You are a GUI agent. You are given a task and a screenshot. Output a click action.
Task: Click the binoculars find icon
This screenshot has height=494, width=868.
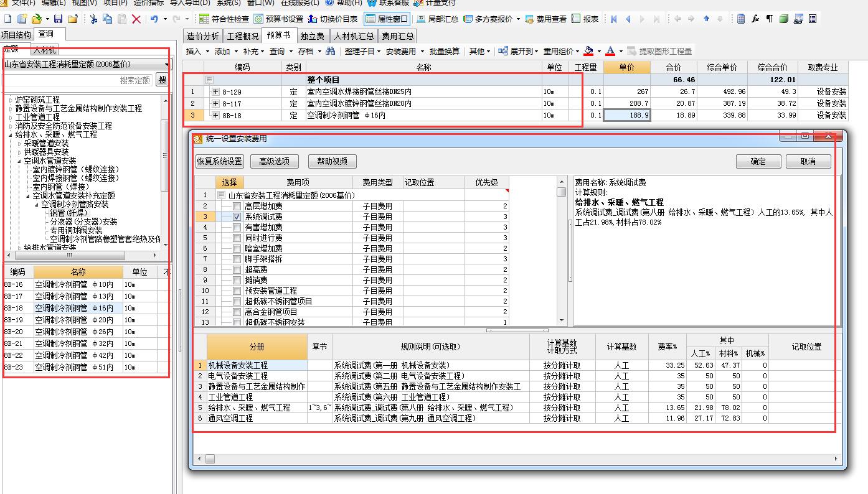[331, 51]
